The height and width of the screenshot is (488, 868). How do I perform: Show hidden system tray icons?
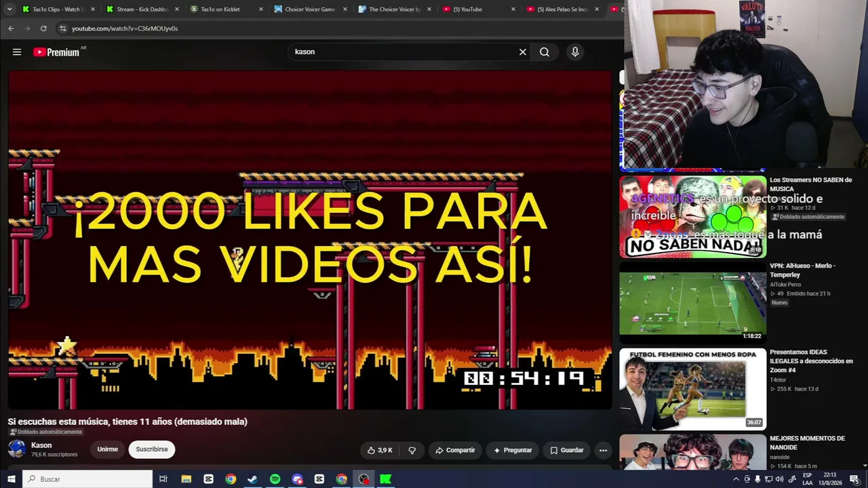pos(736,479)
